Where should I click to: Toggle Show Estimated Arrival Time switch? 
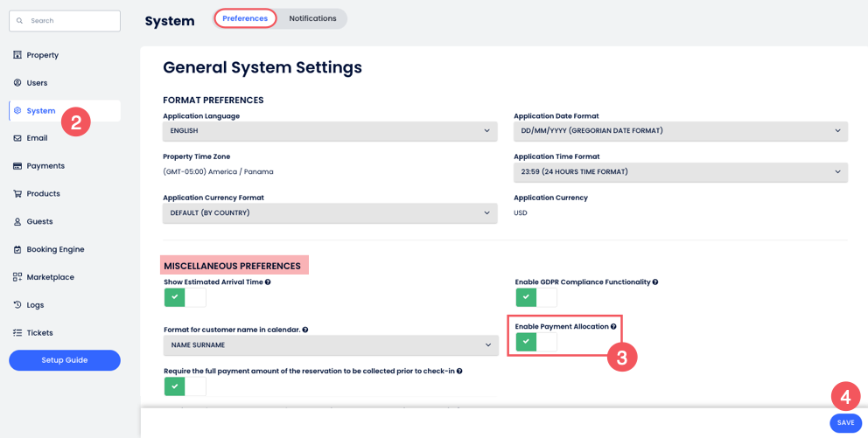(185, 297)
